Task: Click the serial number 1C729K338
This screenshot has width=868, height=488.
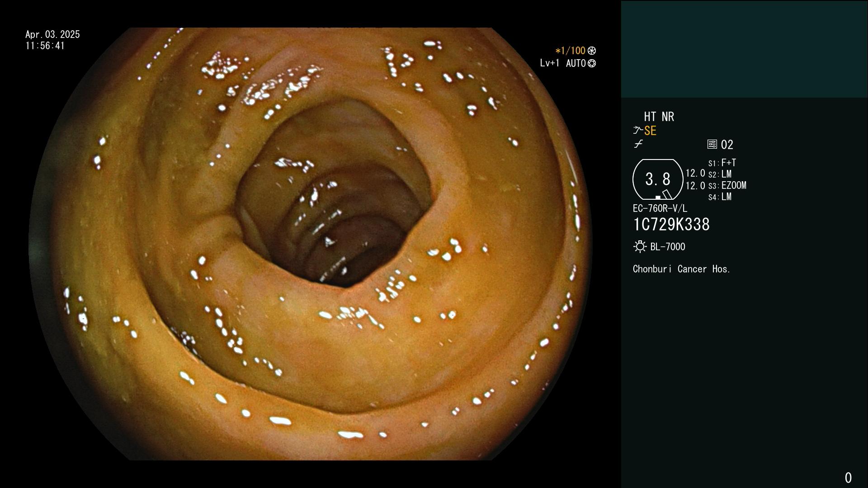Action: [x=671, y=225]
